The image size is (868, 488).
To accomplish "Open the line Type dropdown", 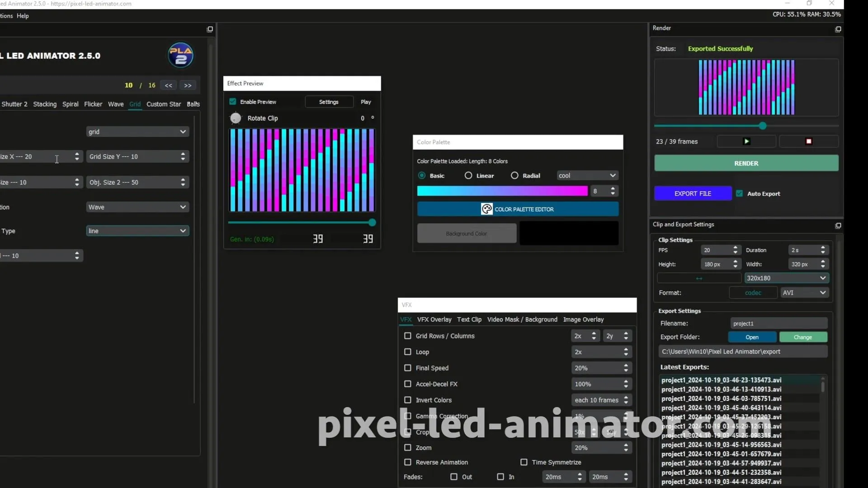I will (x=137, y=231).
